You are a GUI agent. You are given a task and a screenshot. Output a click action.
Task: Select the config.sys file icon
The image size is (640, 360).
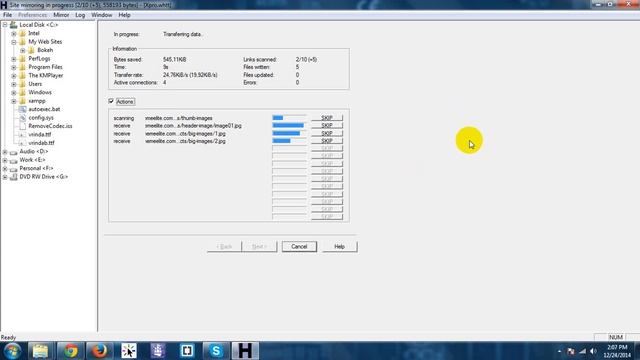click(x=22, y=118)
